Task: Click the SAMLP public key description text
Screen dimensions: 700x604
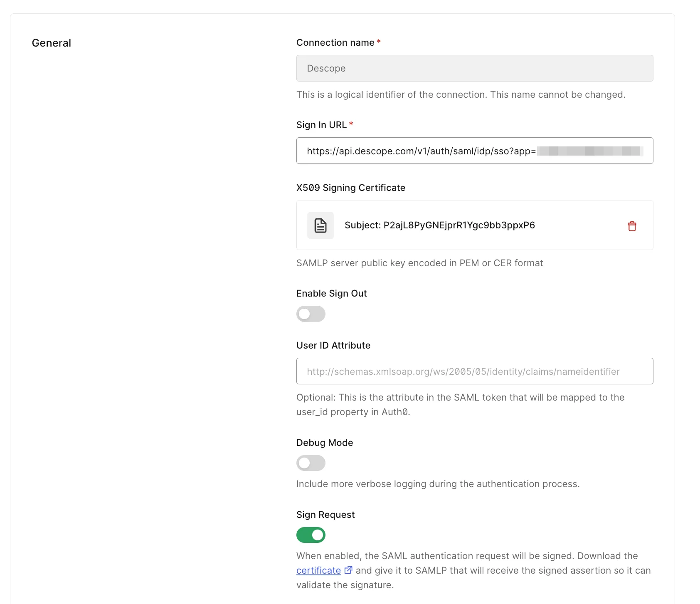Action: [419, 263]
